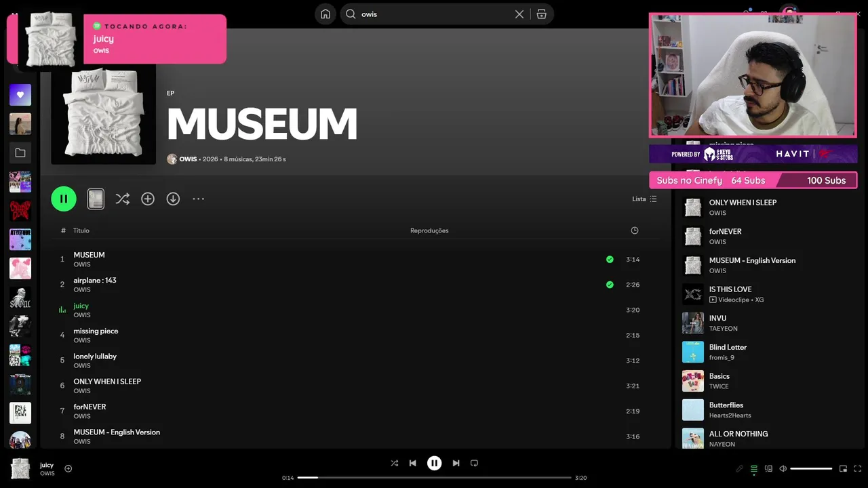Click OWIS artist name in now playing bar
868x488 pixels.
click(47, 473)
